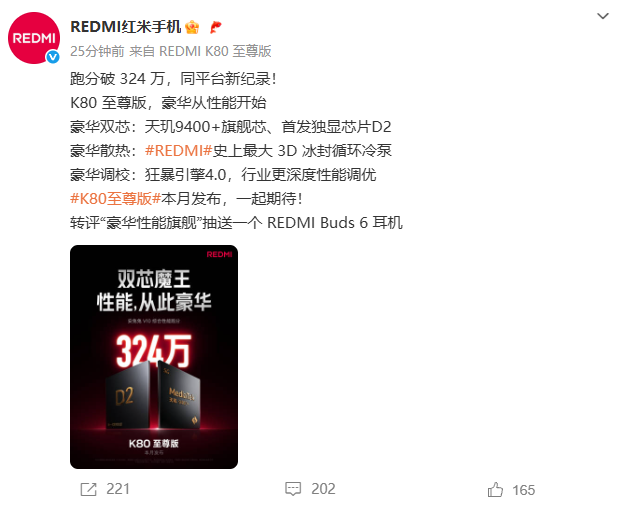Click the D2 chip graphic in poster

(128, 397)
